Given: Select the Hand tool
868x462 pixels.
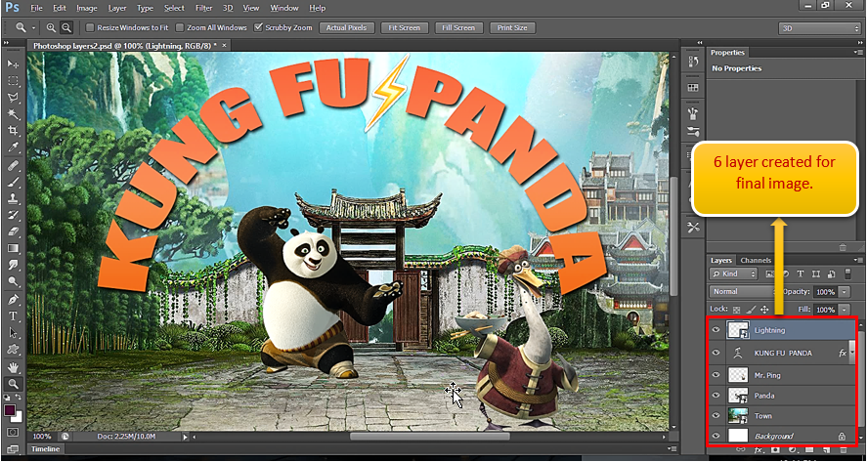Looking at the screenshot, I should pyautogui.click(x=14, y=367).
